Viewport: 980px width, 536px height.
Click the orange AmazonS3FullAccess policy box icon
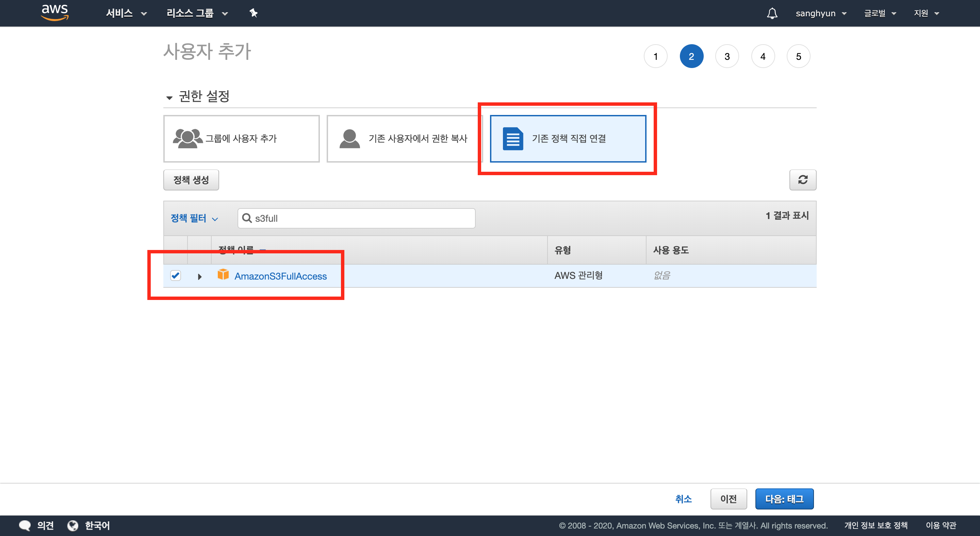(x=223, y=274)
